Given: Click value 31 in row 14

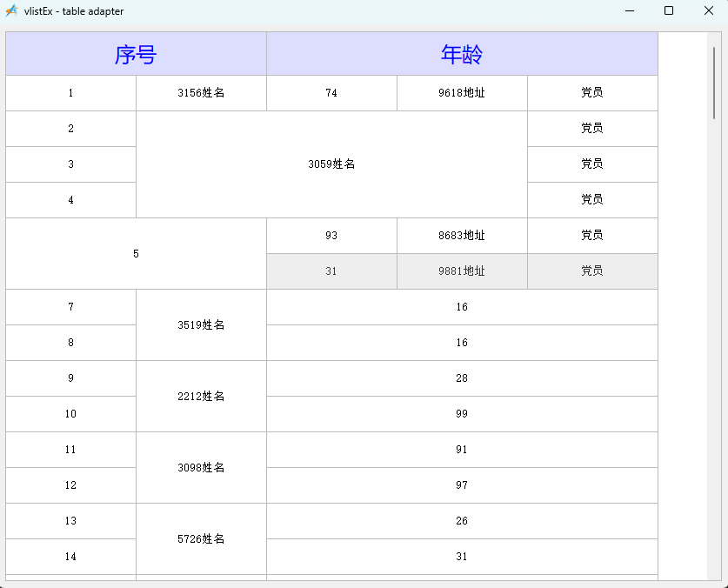Looking at the screenshot, I should pyautogui.click(x=462, y=557).
